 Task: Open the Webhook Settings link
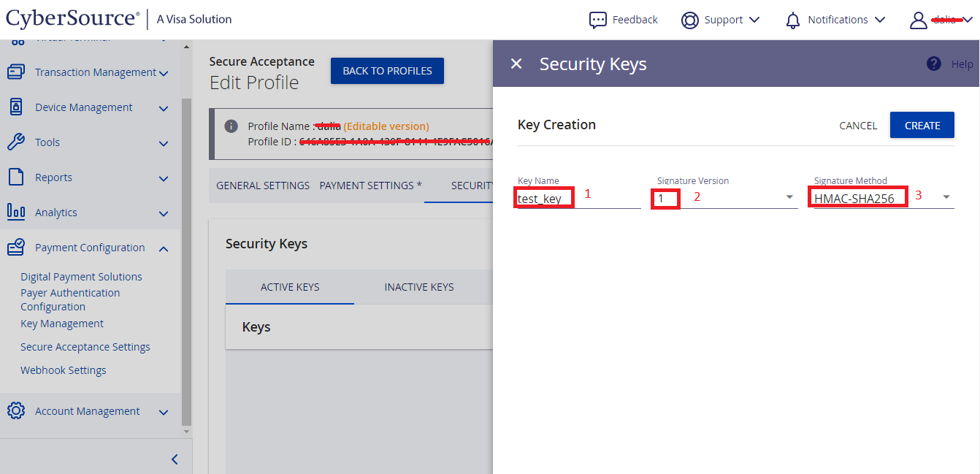pos(64,370)
